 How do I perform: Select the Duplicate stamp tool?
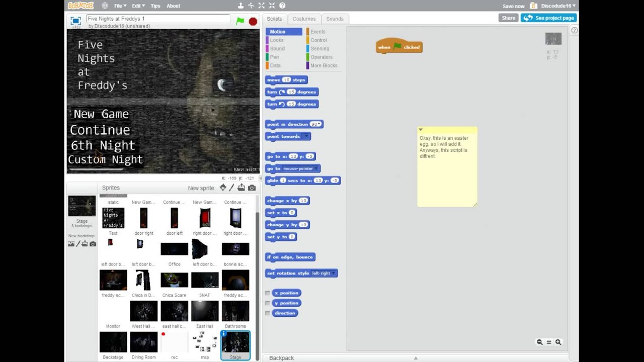coord(240,6)
